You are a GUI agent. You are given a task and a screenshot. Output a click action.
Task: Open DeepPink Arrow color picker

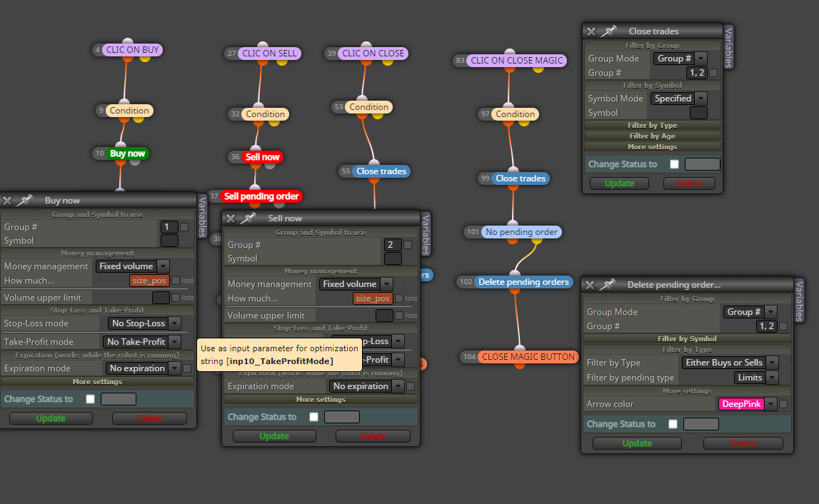[x=748, y=404]
